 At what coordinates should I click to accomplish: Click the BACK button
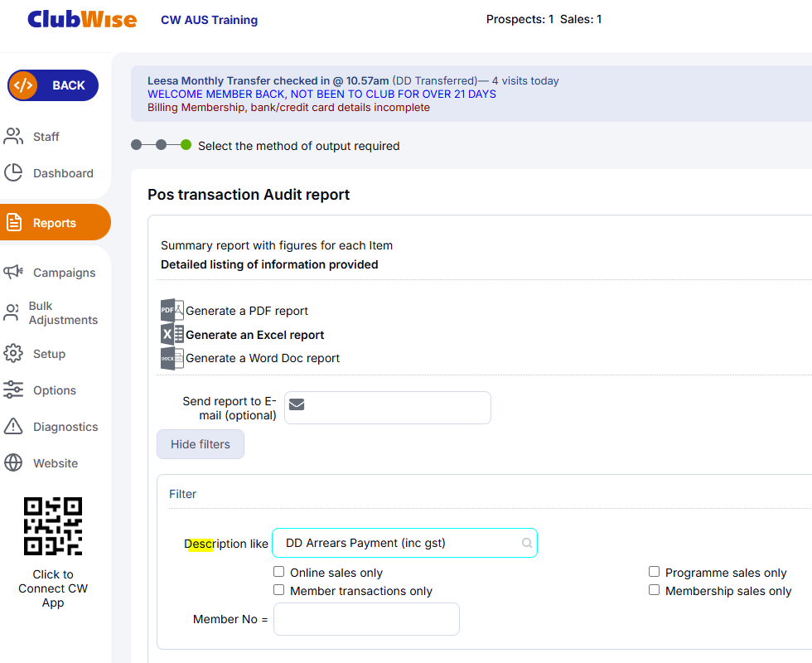[53, 85]
